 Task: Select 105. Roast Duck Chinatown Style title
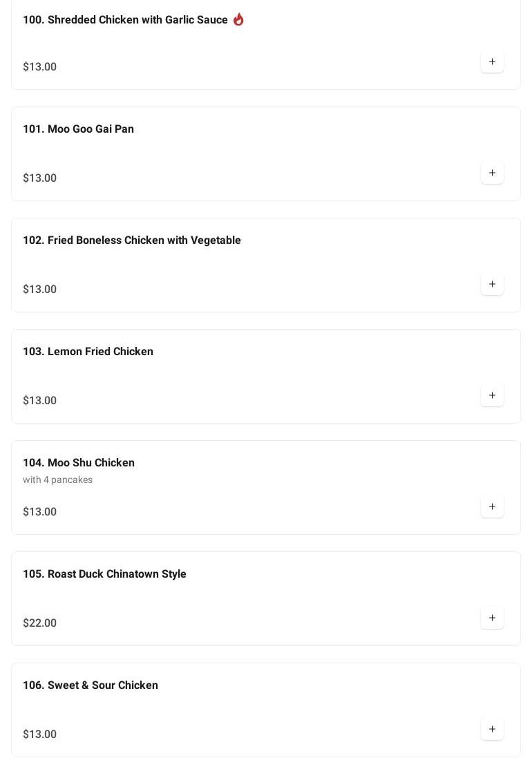104,574
